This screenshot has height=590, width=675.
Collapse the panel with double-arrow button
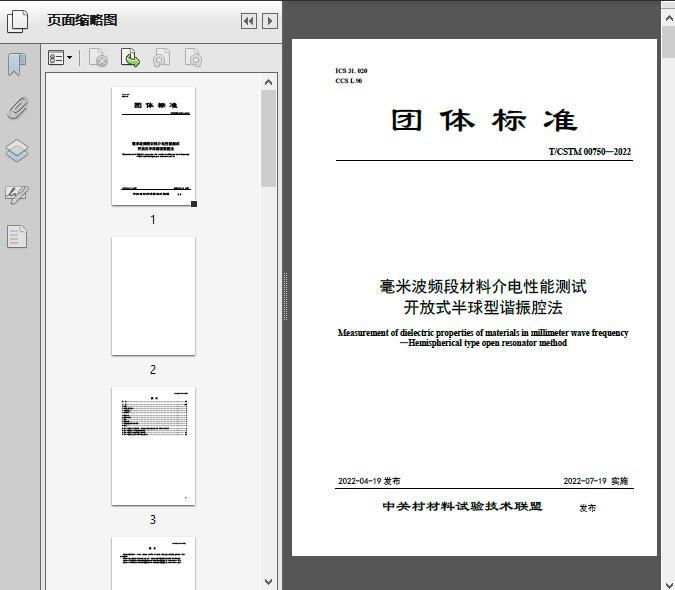(249, 21)
